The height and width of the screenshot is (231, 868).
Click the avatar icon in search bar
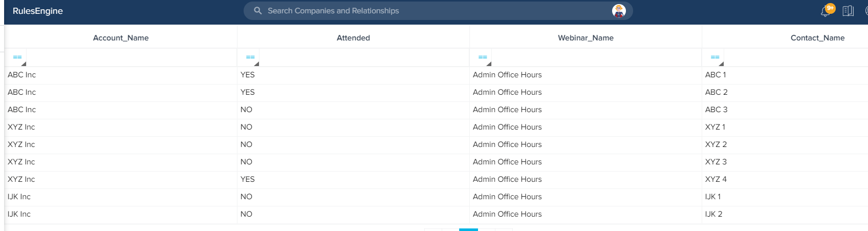[619, 11]
